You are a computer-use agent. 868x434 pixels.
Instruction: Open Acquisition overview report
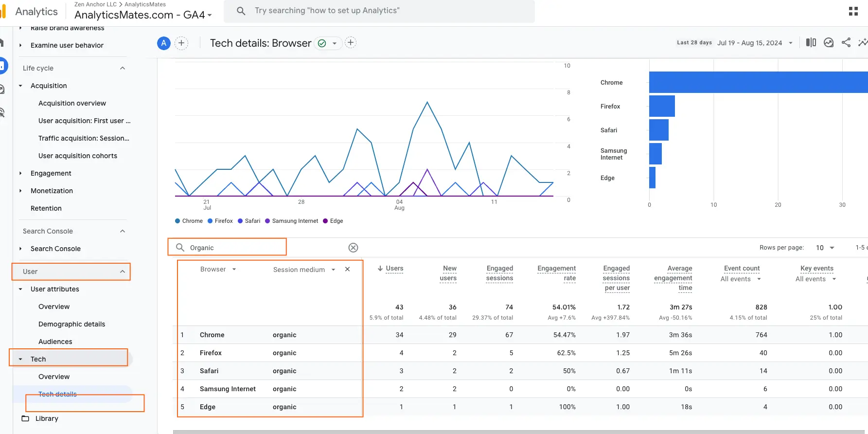(72, 103)
